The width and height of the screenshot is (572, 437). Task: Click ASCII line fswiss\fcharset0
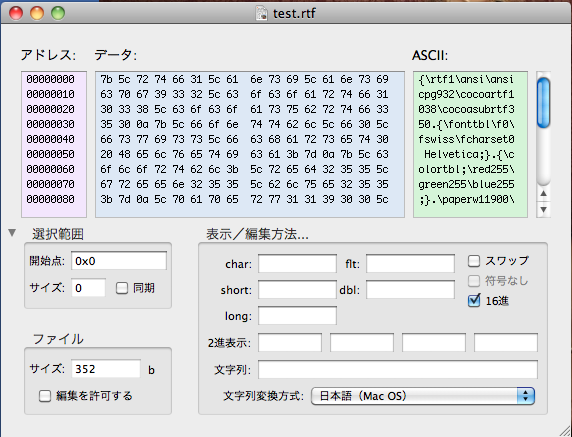click(x=466, y=139)
